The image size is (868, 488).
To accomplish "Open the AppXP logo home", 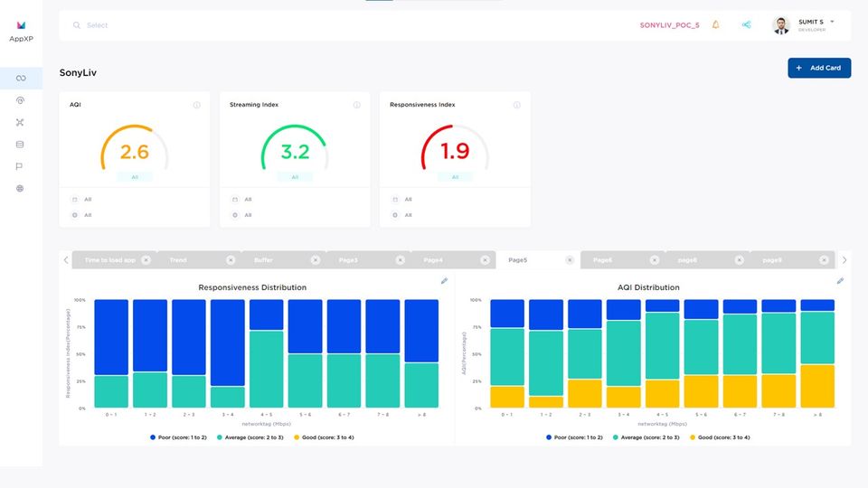I will tap(21, 31).
